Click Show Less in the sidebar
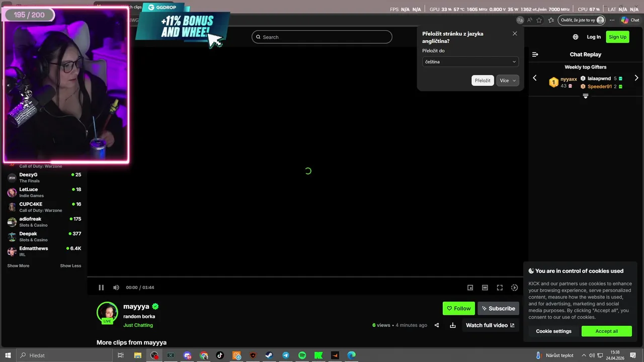Viewport: 644px width, 362px height. [70, 265]
